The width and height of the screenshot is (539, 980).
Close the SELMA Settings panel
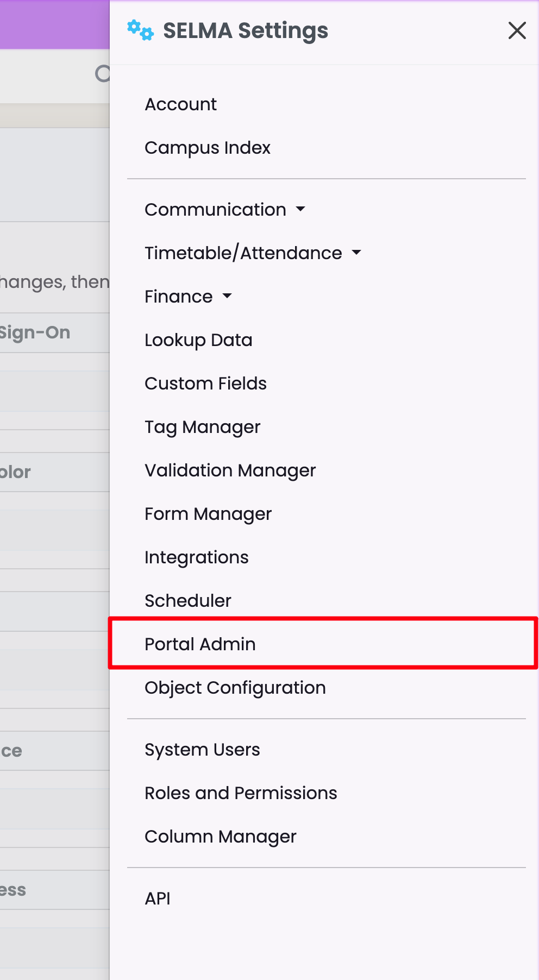[517, 30]
